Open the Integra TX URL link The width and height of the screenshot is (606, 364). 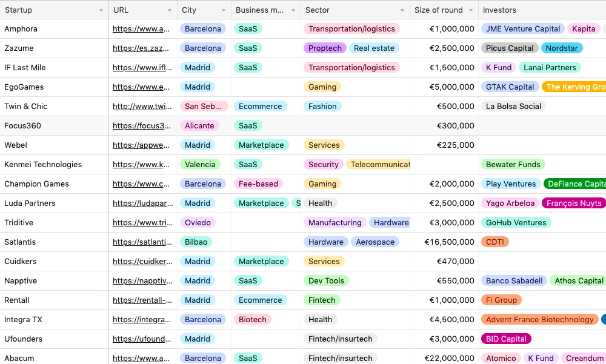(142, 320)
